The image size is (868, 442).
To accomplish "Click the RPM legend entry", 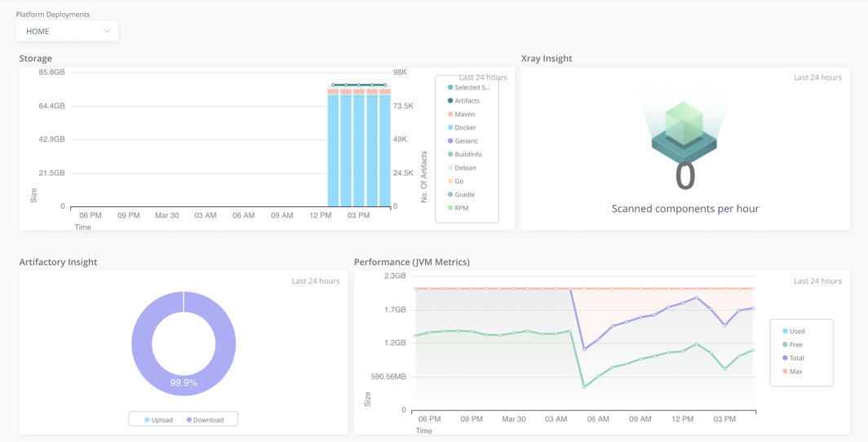I will tap(461, 208).
